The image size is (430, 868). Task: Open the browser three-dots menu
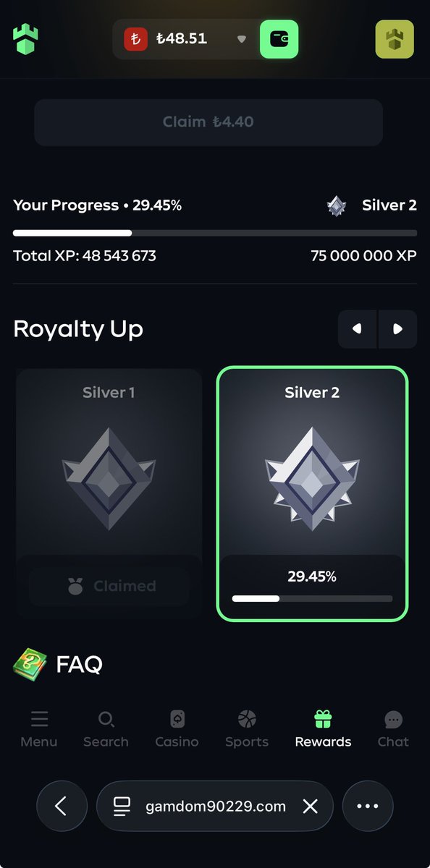(x=368, y=806)
